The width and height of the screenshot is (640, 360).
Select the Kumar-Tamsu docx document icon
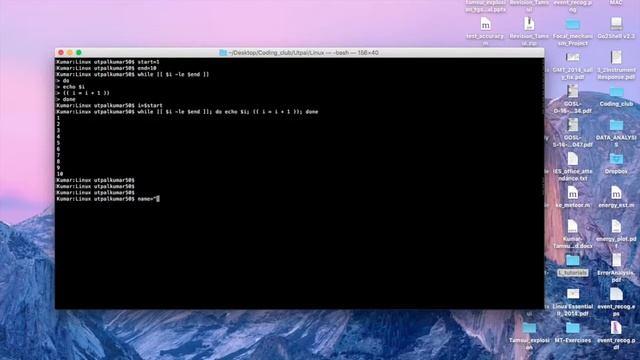pyautogui.click(x=573, y=227)
